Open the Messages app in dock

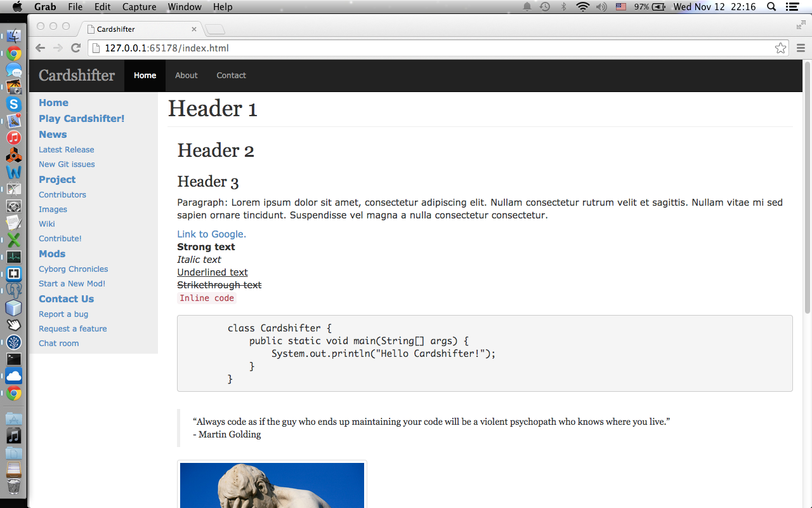click(x=14, y=70)
